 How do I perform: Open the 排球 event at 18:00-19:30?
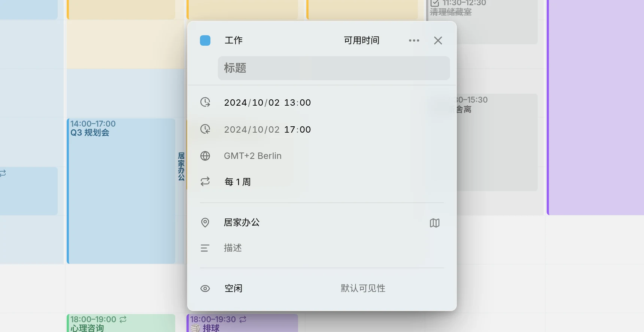[x=242, y=323]
